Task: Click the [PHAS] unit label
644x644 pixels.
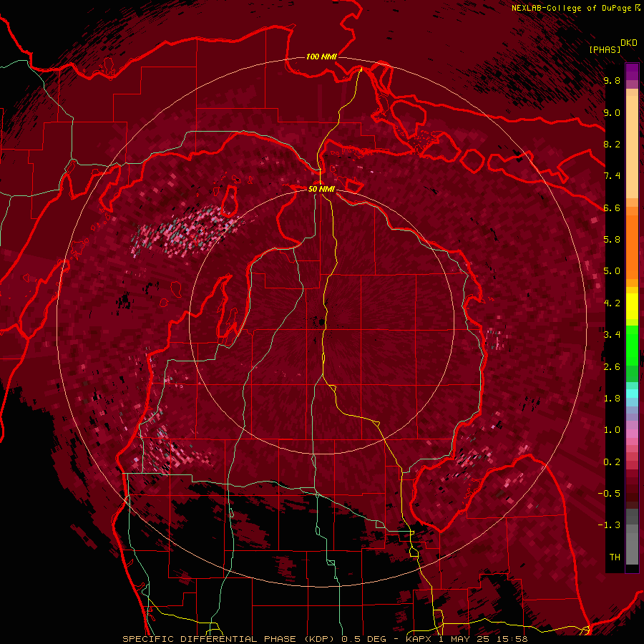Action: pyautogui.click(x=605, y=49)
